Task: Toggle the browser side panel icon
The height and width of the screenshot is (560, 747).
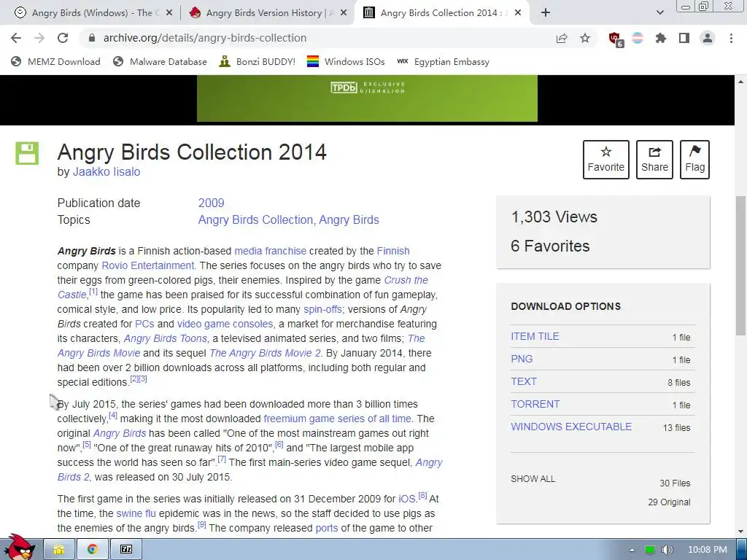Action: click(x=684, y=38)
